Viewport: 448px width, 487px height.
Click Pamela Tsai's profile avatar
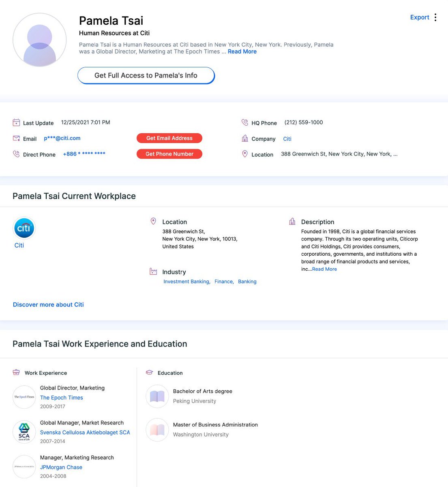click(x=40, y=40)
